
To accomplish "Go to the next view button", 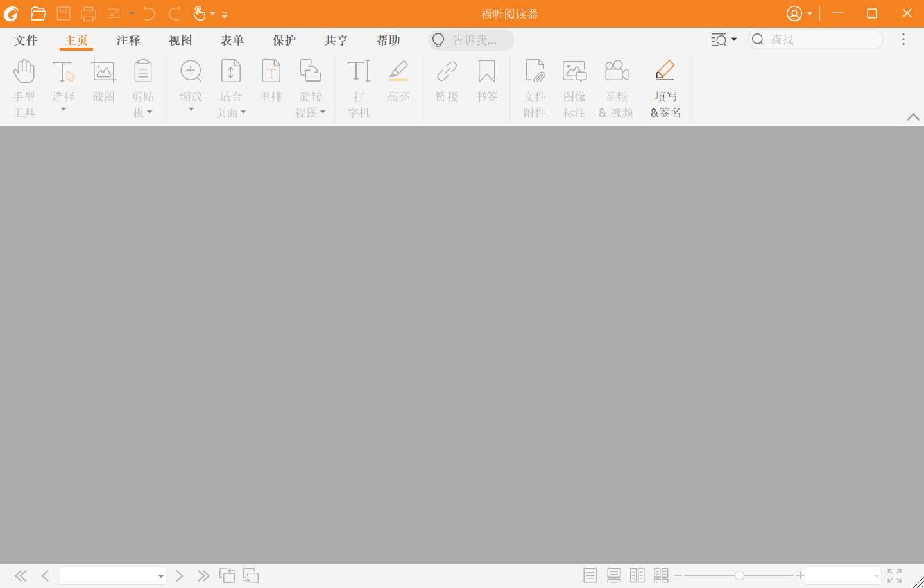I will tap(251, 576).
